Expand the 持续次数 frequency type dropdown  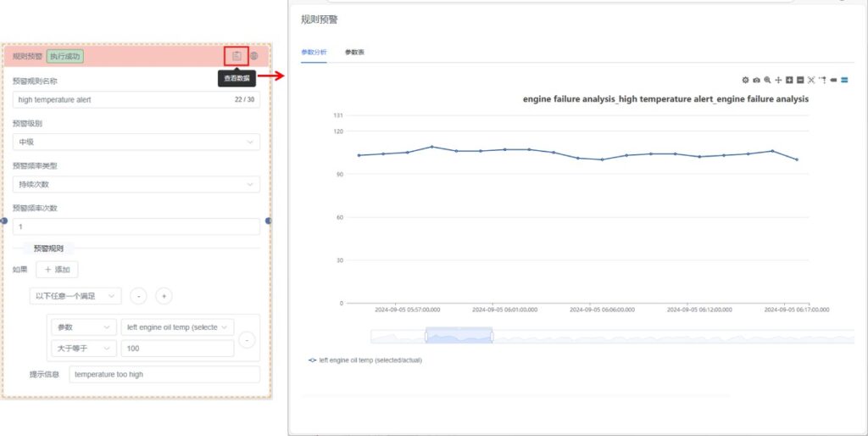point(136,184)
